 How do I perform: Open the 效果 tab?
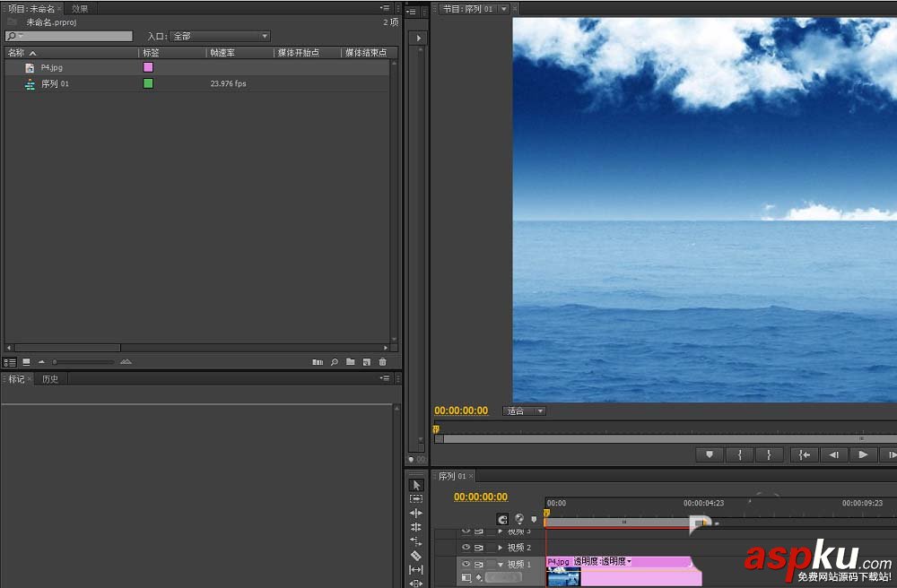(x=80, y=9)
